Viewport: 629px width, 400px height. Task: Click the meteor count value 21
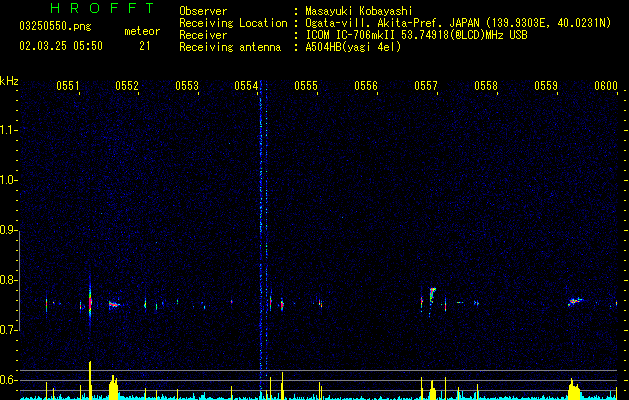[144, 46]
